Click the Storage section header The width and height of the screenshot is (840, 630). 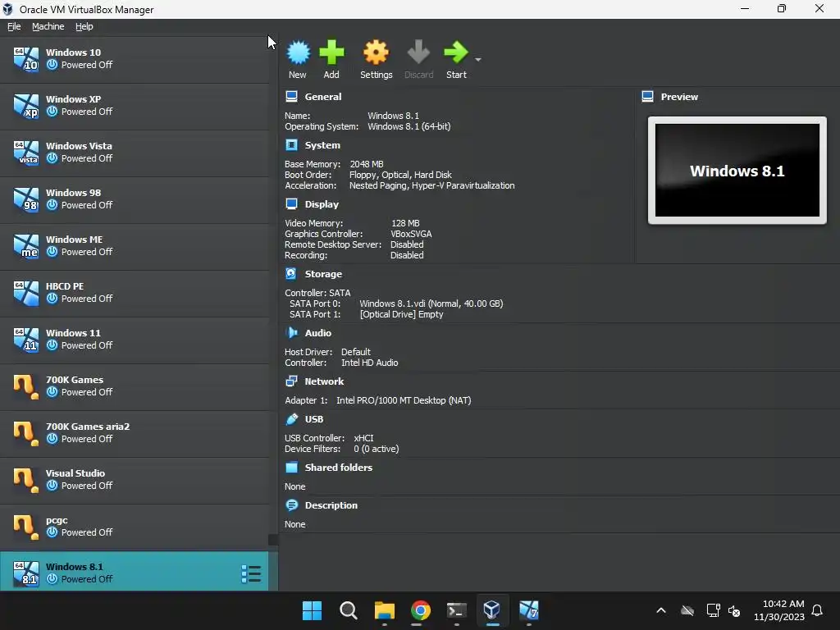(323, 274)
